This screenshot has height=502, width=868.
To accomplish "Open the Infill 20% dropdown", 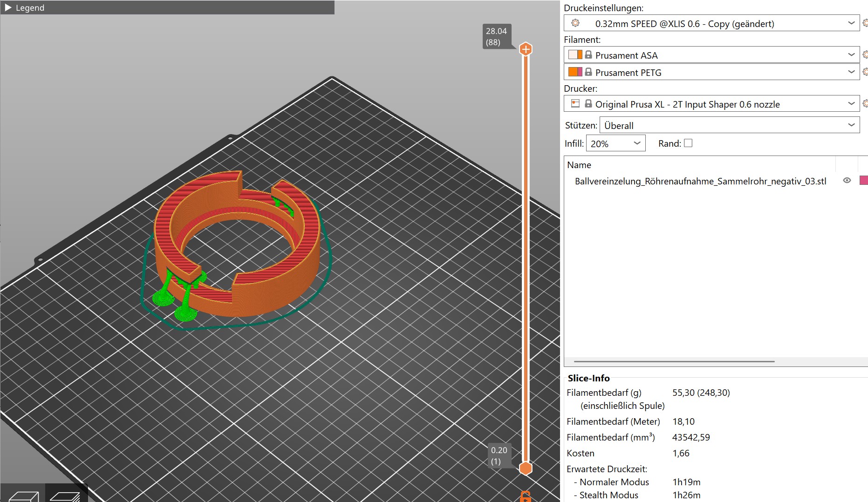I will pos(615,143).
